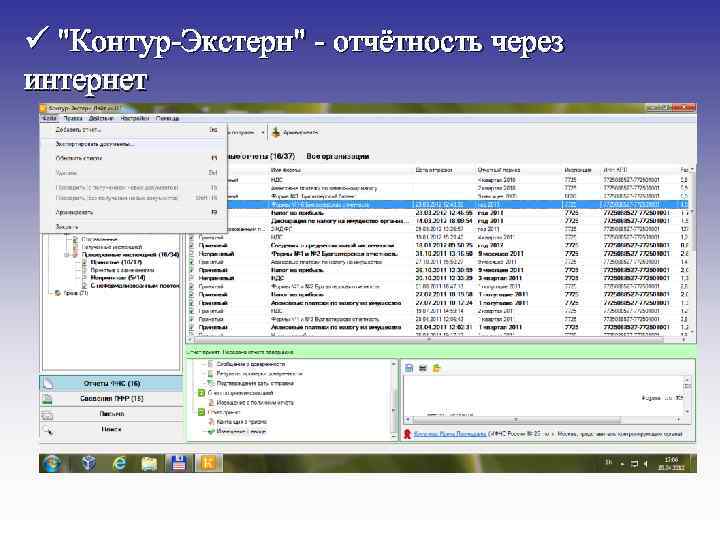Open the Действия menu
Image resolution: width=720 pixels, height=540 pixels.
(101, 118)
